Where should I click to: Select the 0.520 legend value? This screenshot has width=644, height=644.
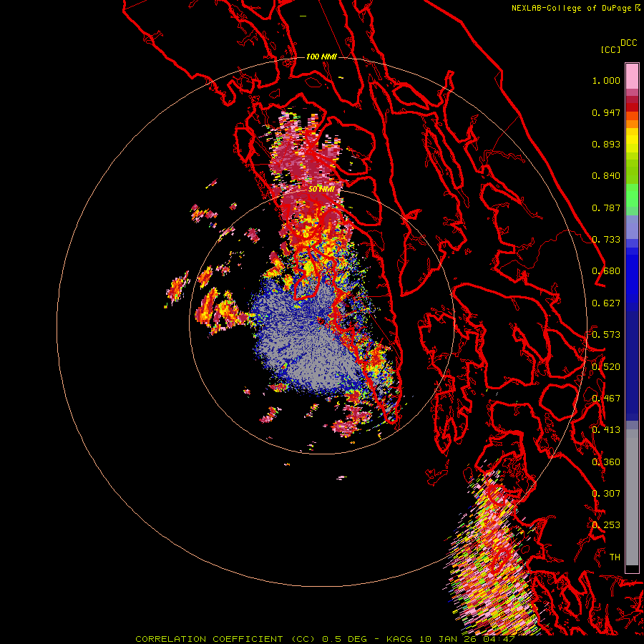coord(606,367)
